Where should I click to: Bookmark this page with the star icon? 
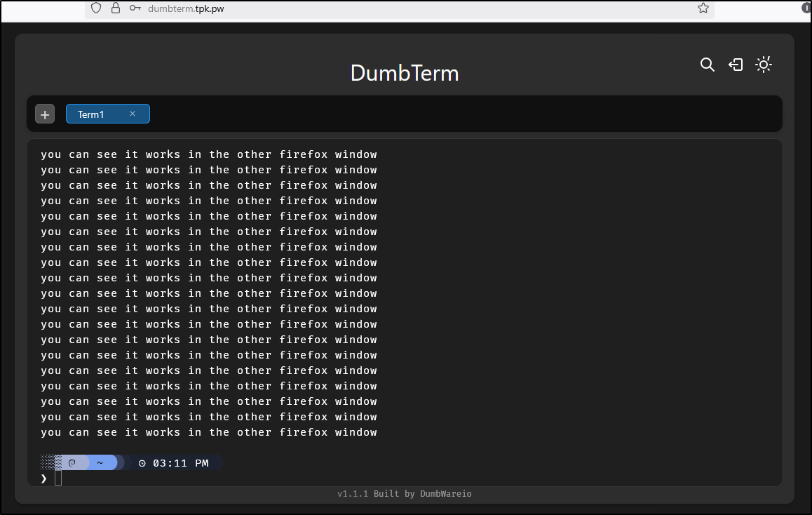pyautogui.click(x=703, y=8)
